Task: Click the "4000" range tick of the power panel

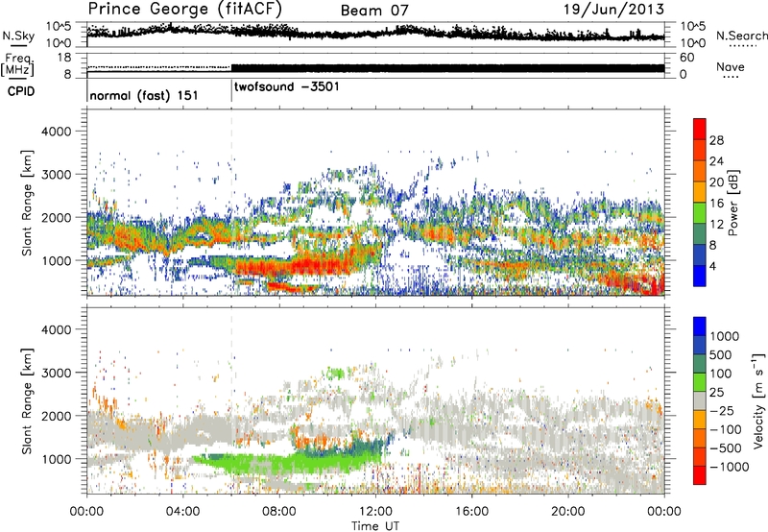Action: [x=57, y=132]
